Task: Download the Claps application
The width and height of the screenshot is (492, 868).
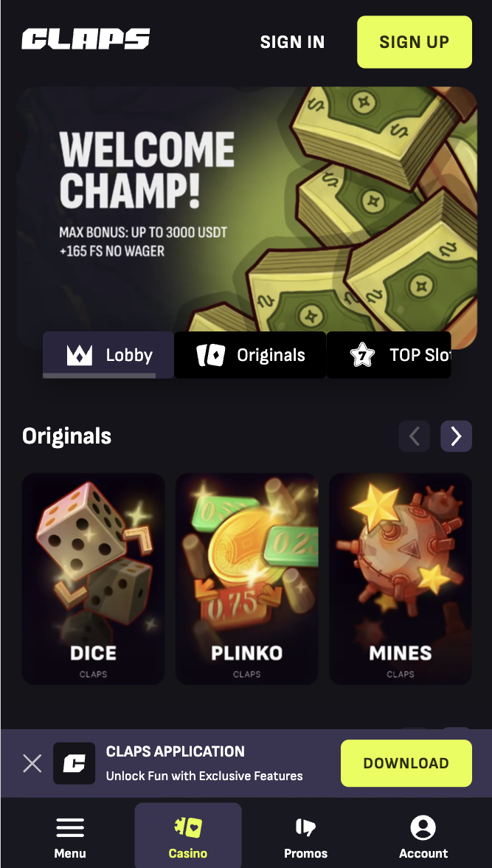Action: click(x=406, y=763)
